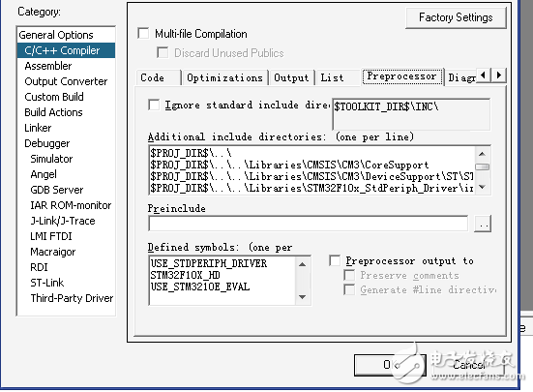Click the defined symbols scroll up arrow

click(302, 264)
